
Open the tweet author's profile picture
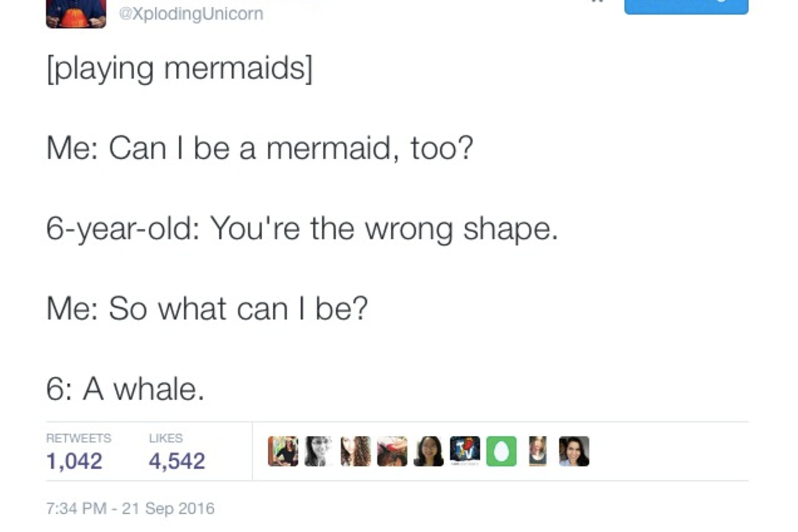pos(76,13)
